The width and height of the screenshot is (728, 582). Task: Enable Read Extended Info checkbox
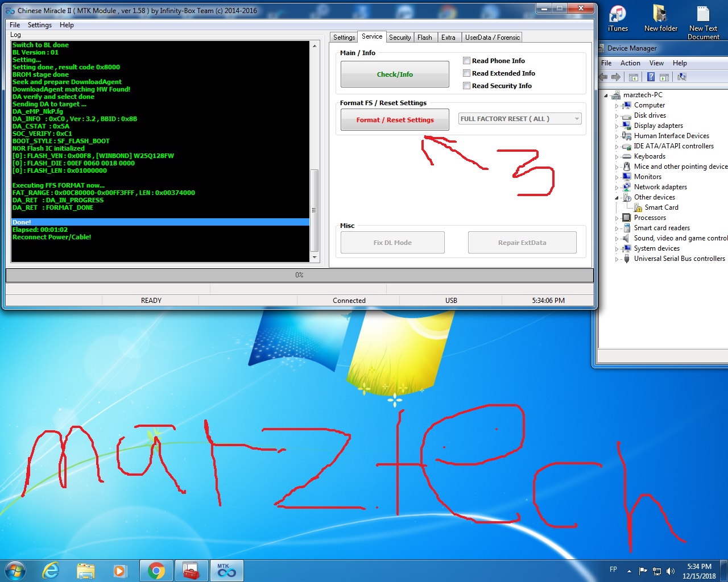click(x=466, y=73)
